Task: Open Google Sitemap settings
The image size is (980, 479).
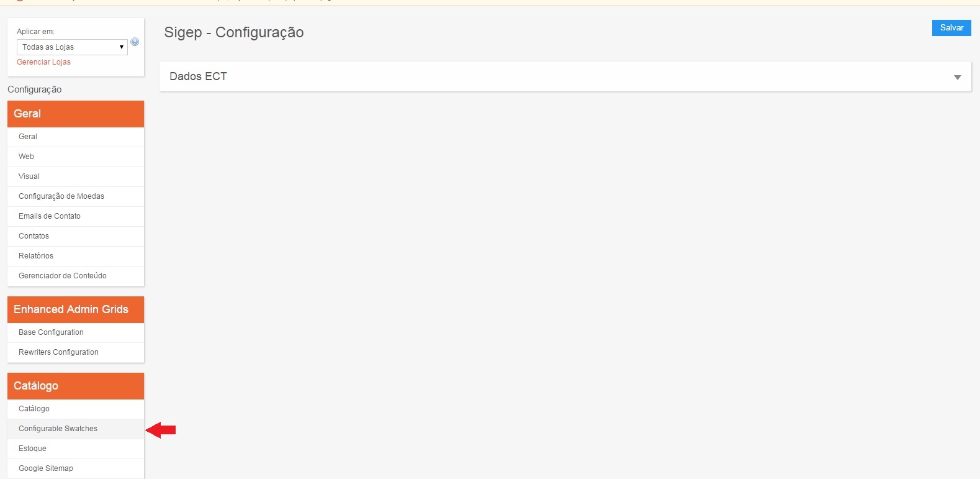Action: [x=76, y=468]
